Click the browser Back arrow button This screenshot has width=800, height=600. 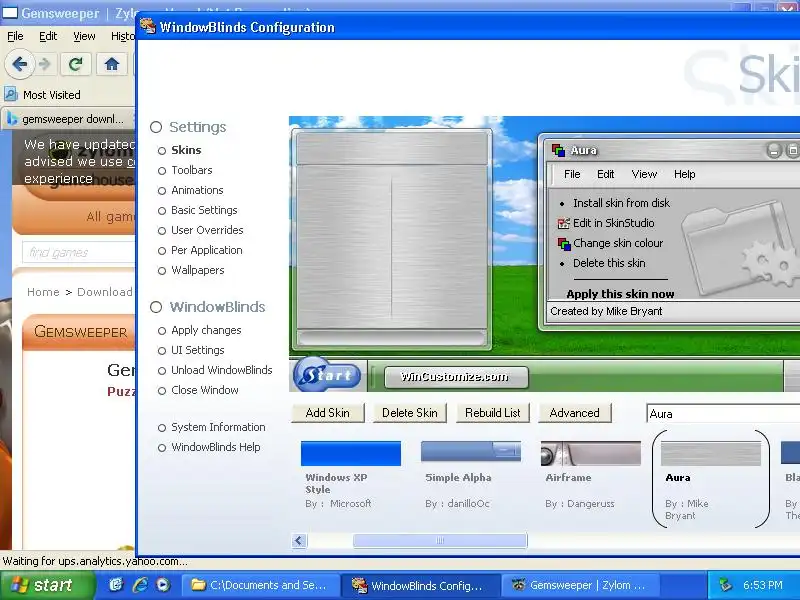click(x=19, y=64)
